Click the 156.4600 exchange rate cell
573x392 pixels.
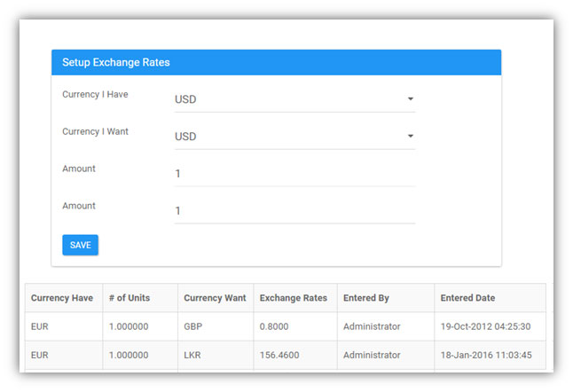(x=295, y=355)
